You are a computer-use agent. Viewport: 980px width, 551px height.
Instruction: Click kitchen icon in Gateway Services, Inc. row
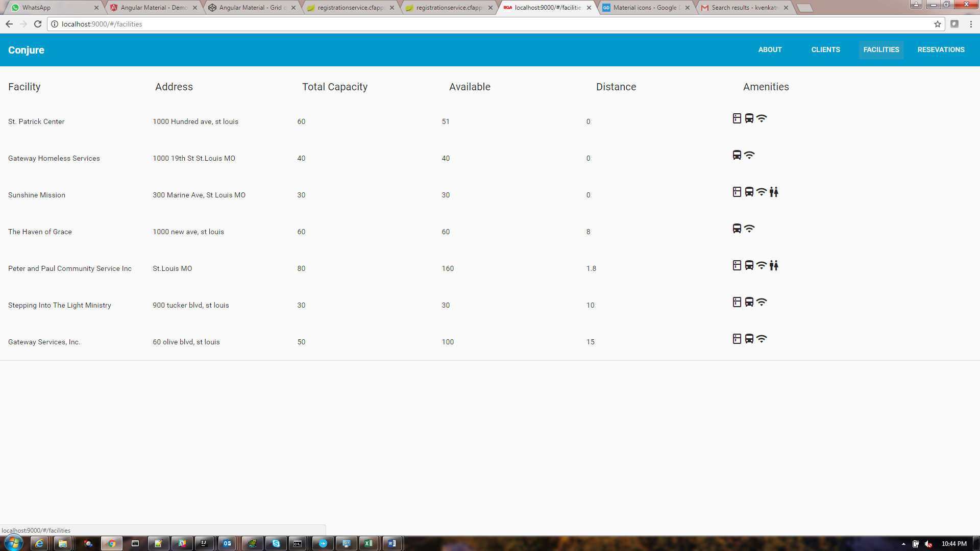click(737, 339)
